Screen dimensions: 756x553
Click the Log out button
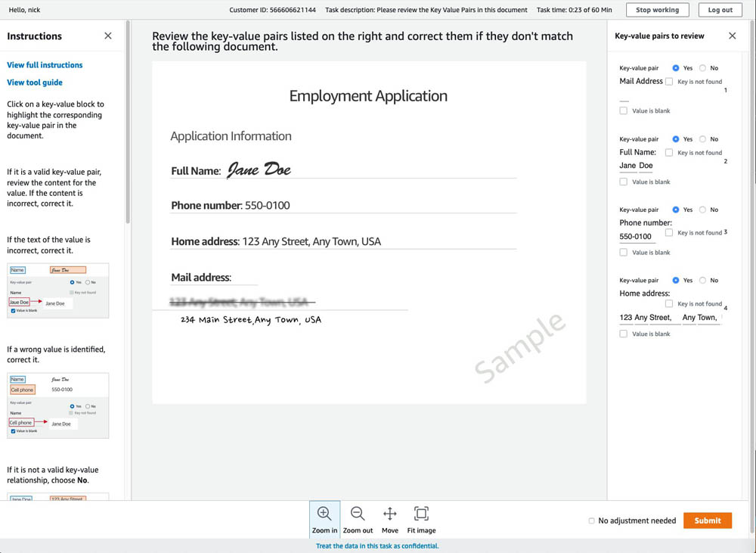720,10
